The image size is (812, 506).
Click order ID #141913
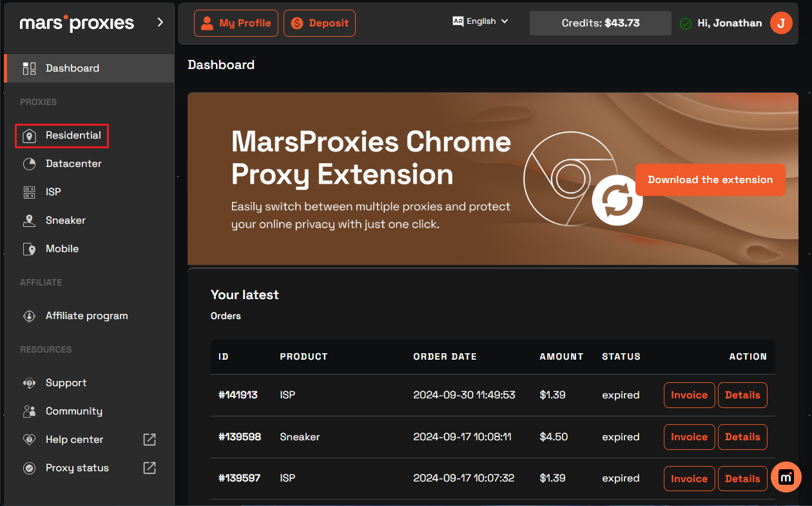click(x=238, y=395)
